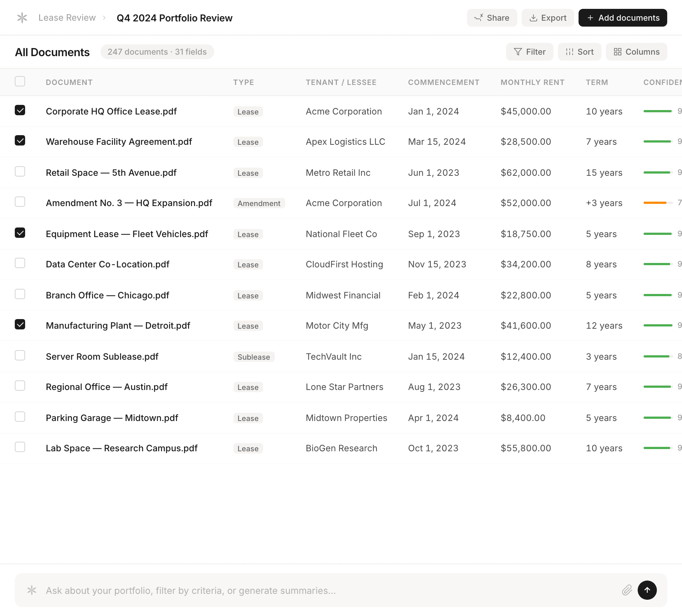
Task: Open the Filter funnel icon
Action: coord(518,52)
